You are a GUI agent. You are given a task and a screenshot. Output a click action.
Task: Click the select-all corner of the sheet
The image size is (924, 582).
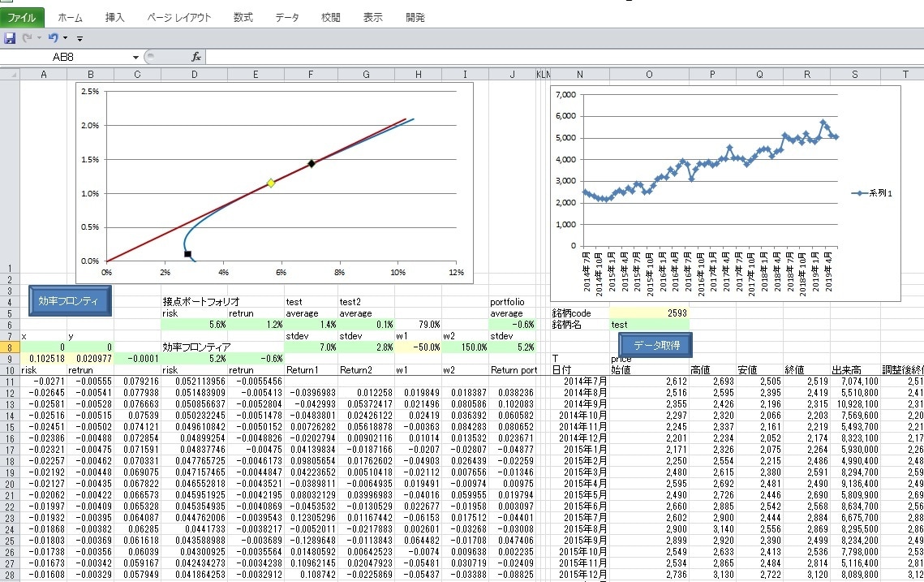(x=10, y=75)
